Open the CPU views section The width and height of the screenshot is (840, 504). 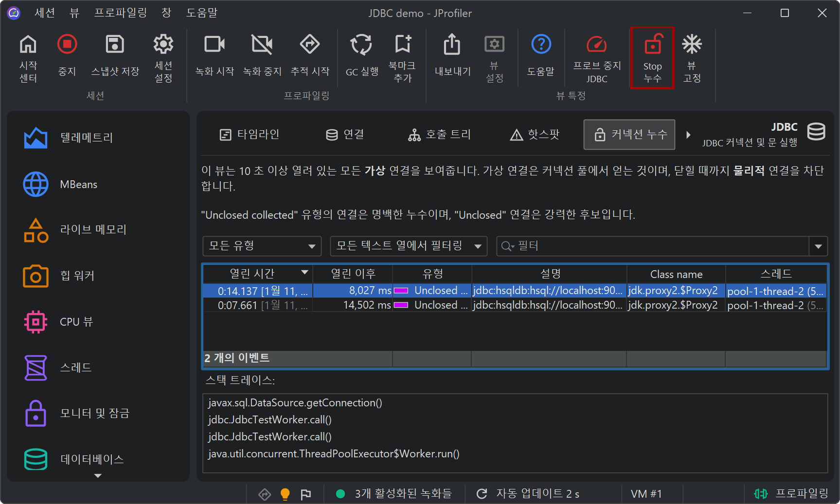point(76,322)
